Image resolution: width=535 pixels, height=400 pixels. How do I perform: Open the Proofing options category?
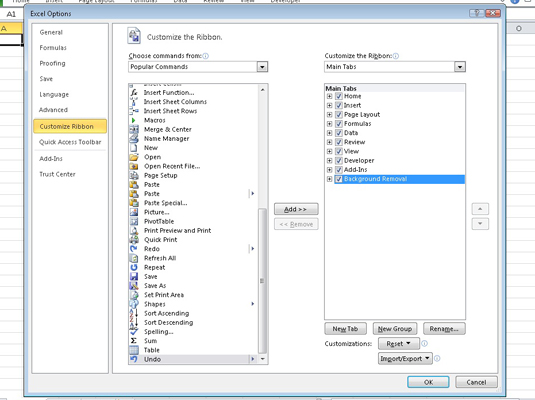point(52,63)
